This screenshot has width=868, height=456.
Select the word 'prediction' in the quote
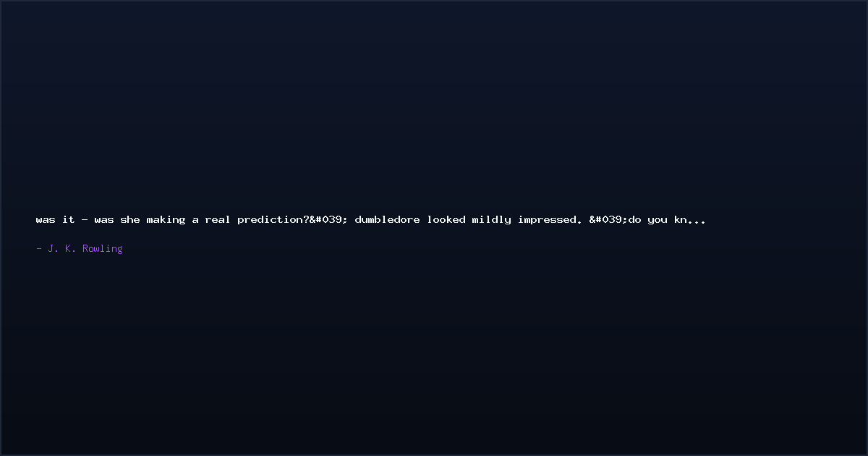tap(270, 219)
